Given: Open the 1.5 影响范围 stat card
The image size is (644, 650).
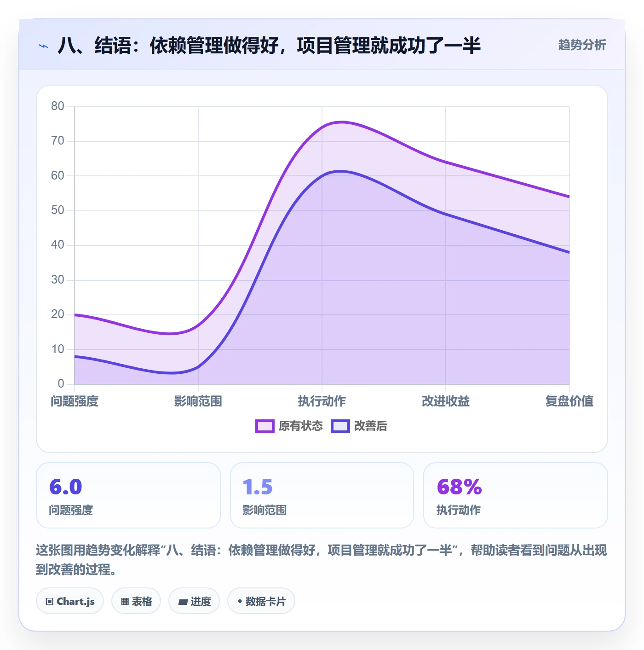Looking at the screenshot, I should click(x=322, y=495).
